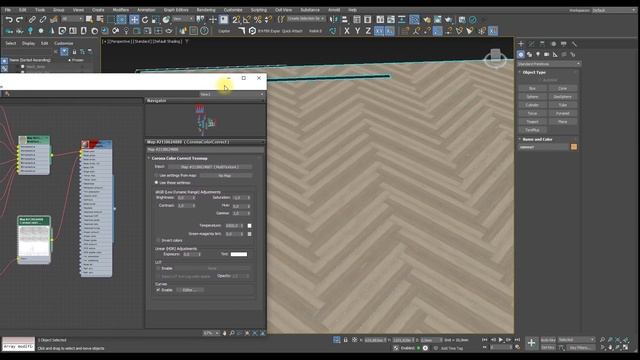Click the Temperature color swatch
The image size is (640, 360).
point(249,225)
